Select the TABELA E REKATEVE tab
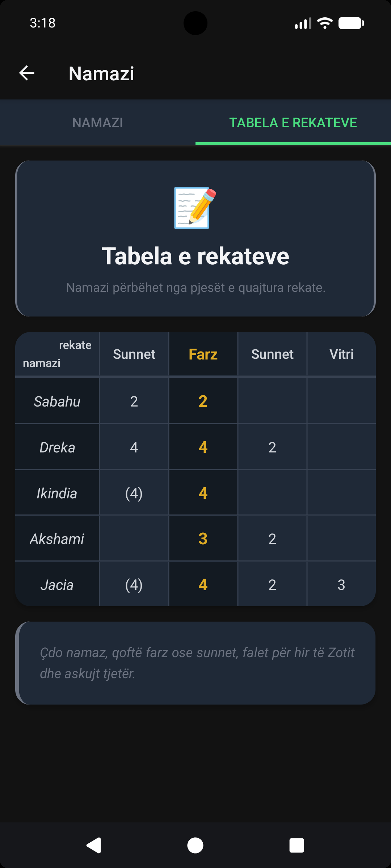The width and height of the screenshot is (391, 868). 293,123
